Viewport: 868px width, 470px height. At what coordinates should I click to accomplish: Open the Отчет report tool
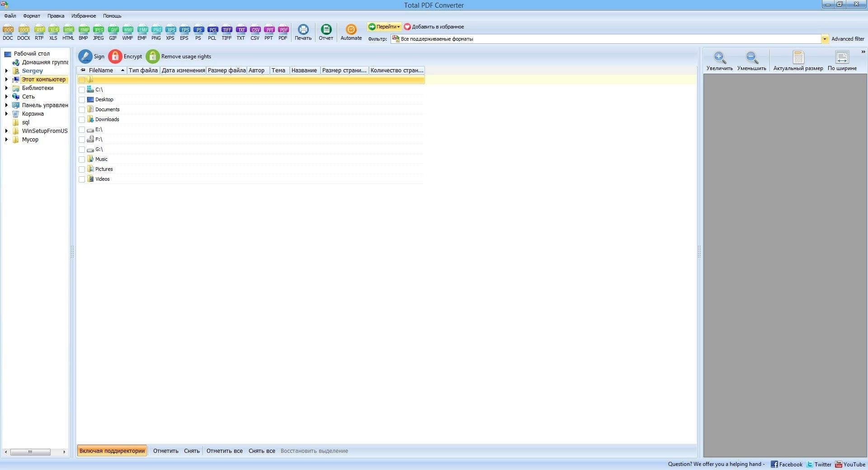[x=326, y=33]
